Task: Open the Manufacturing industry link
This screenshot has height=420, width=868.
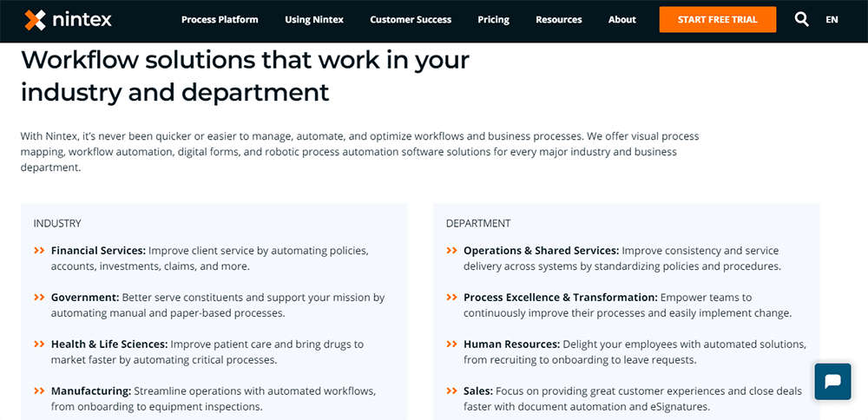Action: pyautogui.click(x=91, y=391)
